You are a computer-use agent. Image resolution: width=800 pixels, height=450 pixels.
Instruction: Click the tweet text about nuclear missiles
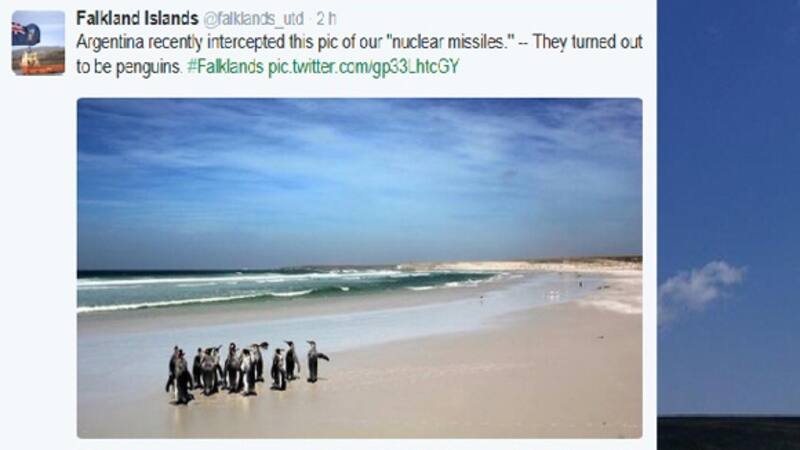pos(359,55)
